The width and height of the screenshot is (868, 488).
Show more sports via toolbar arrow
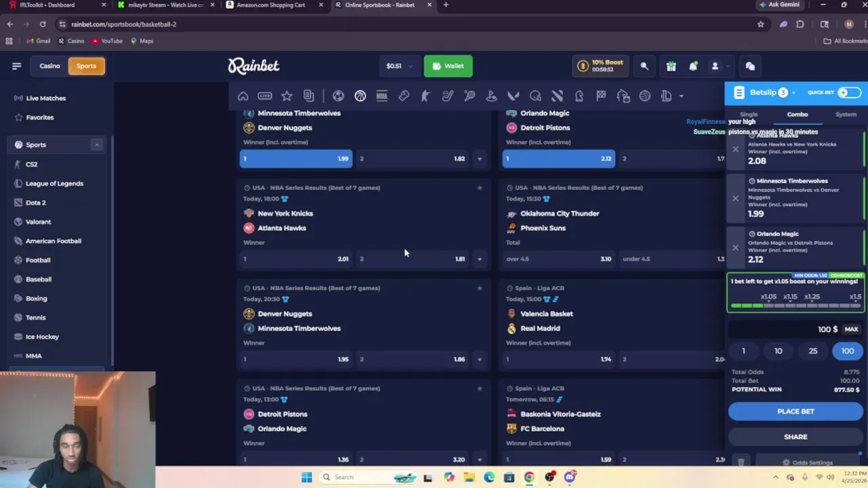(681, 96)
